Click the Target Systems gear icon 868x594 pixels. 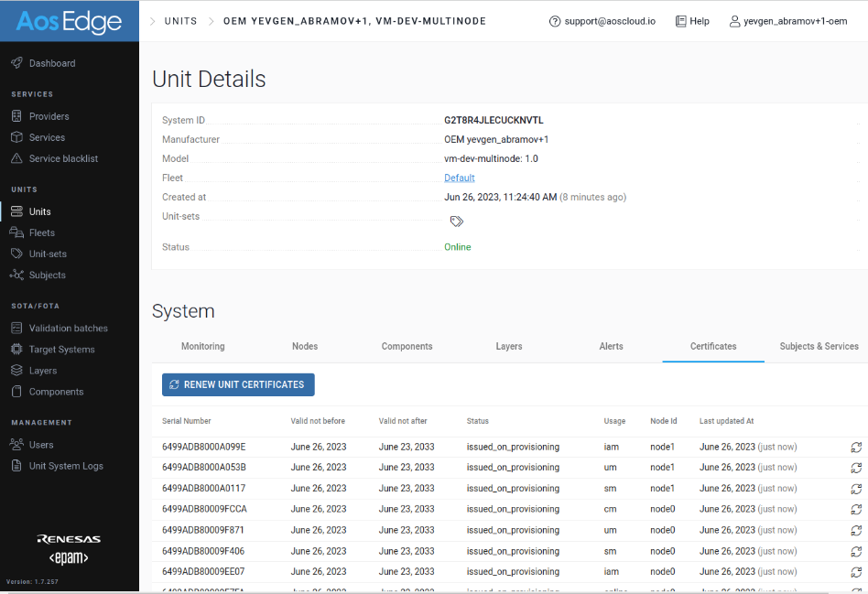click(x=16, y=350)
